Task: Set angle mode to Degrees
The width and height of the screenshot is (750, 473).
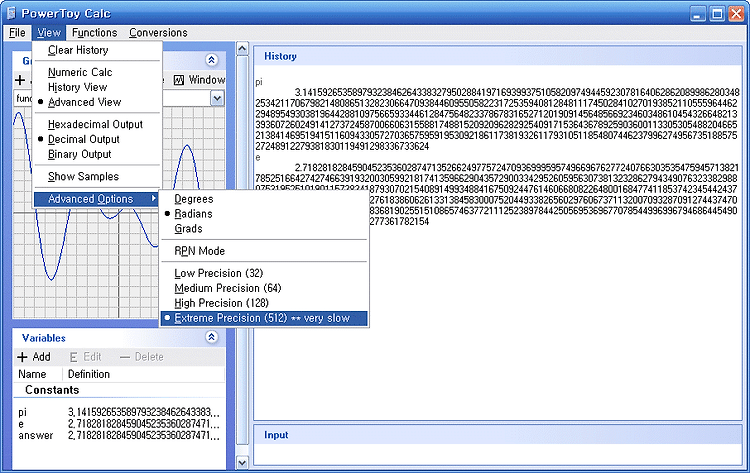Action: (264, 199)
